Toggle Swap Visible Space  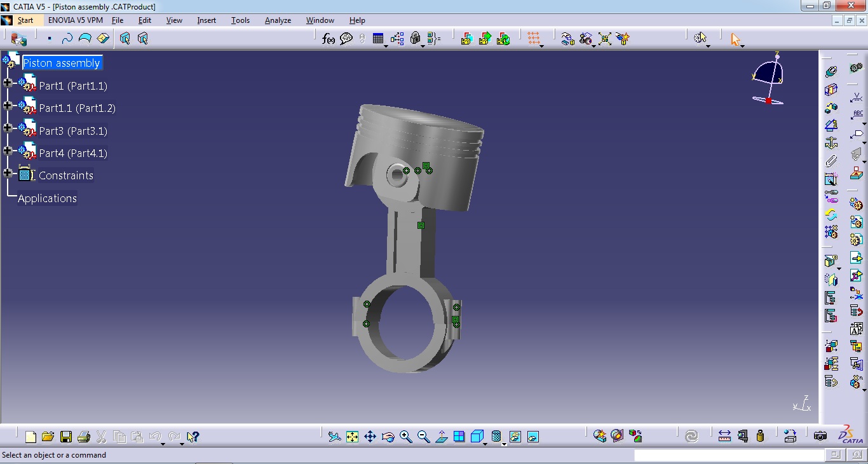coord(532,437)
